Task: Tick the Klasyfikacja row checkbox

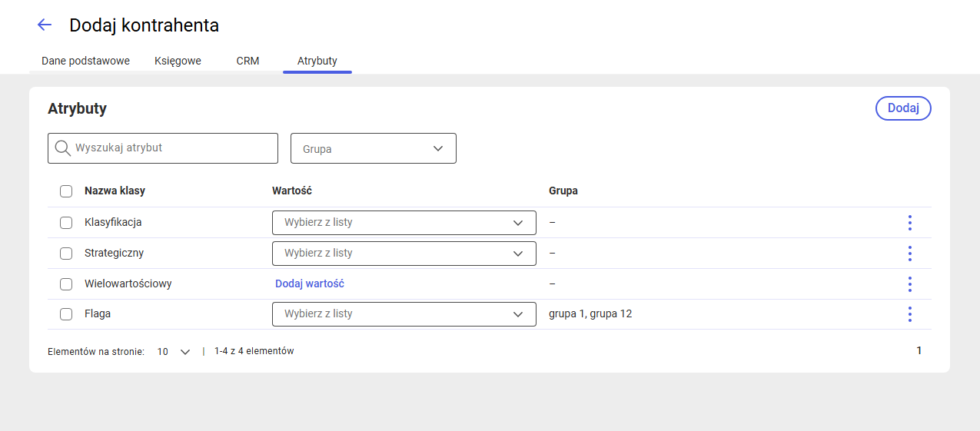Action: pyautogui.click(x=66, y=223)
